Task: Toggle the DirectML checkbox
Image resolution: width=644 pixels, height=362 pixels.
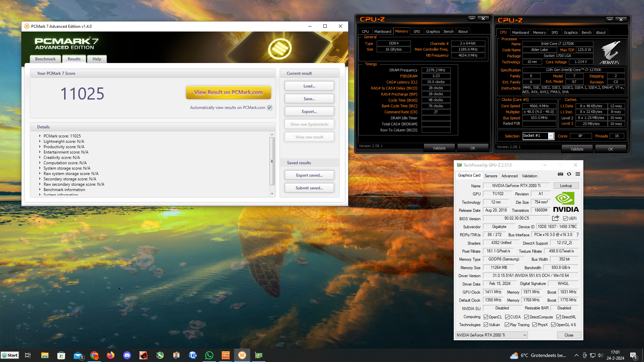Action: (x=558, y=317)
